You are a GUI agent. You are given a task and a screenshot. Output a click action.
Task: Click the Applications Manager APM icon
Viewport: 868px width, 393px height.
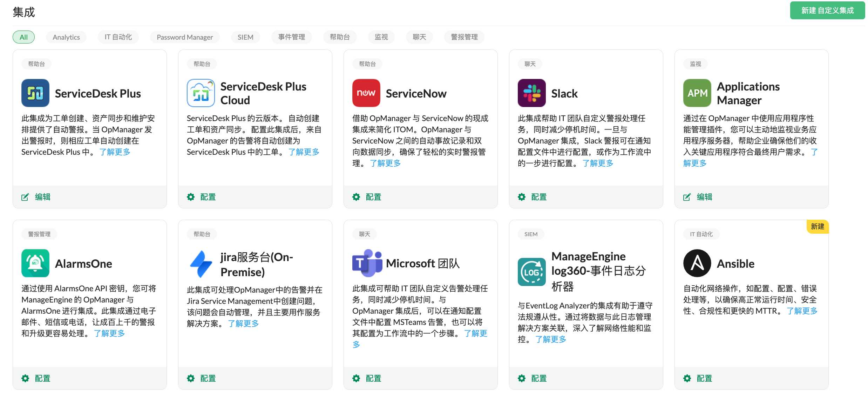click(x=697, y=93)
